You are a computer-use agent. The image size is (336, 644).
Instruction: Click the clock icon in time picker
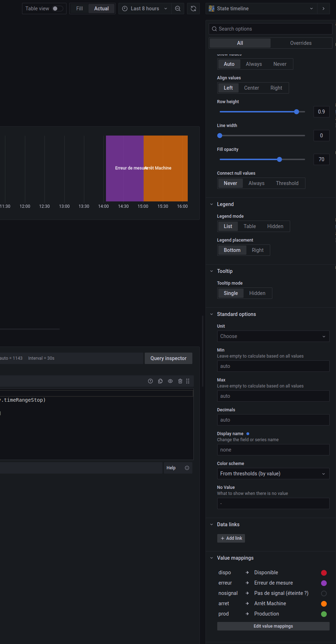(125, 9)
